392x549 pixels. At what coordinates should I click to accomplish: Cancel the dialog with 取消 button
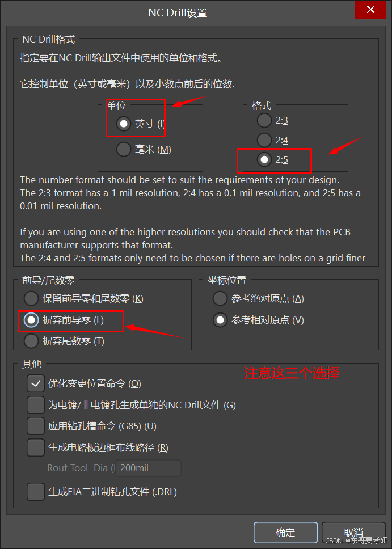click(353, 533)
